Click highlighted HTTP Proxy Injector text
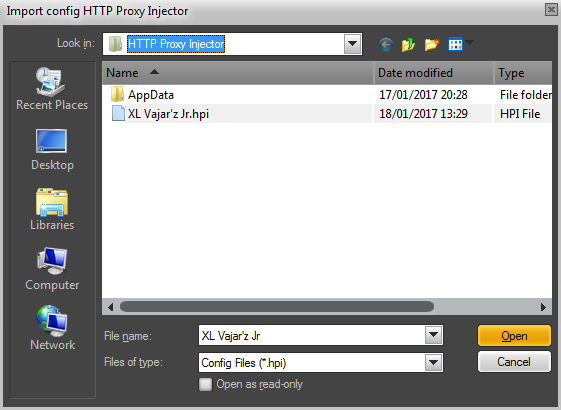Screen dimensions: 561x410 176,44
